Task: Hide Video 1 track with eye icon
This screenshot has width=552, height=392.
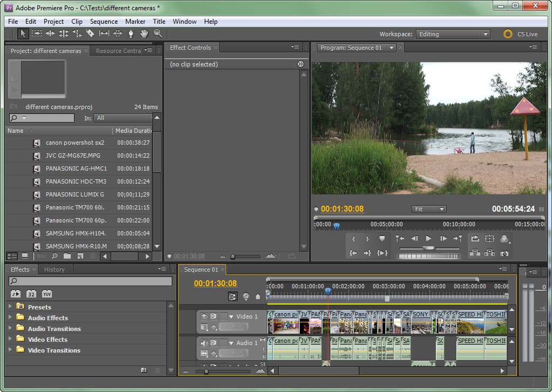Action: pos(204,316)
